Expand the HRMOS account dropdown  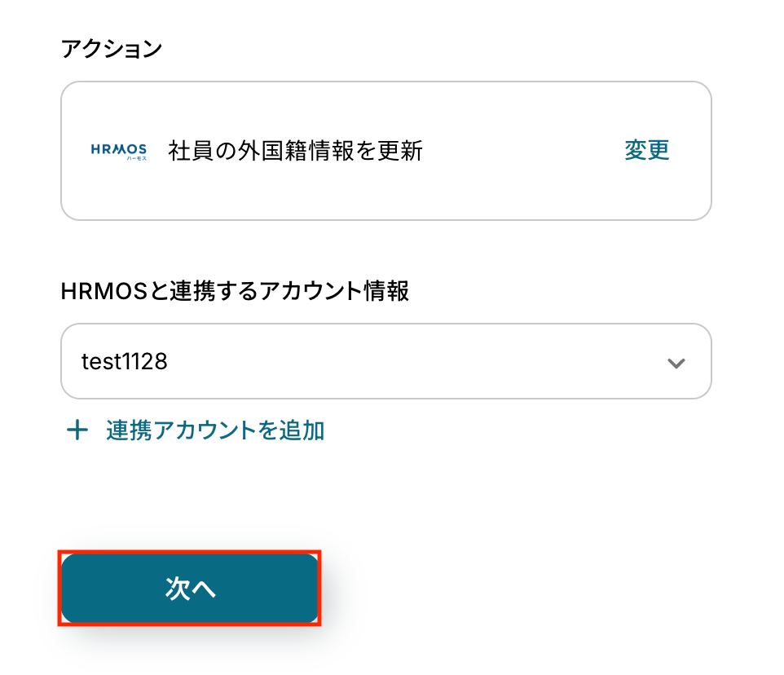(386, 361)
